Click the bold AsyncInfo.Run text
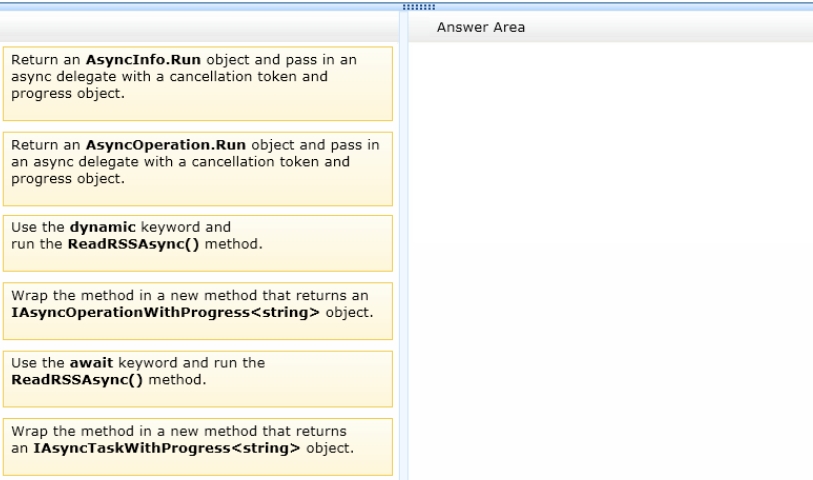 click(x=143, y=60)
